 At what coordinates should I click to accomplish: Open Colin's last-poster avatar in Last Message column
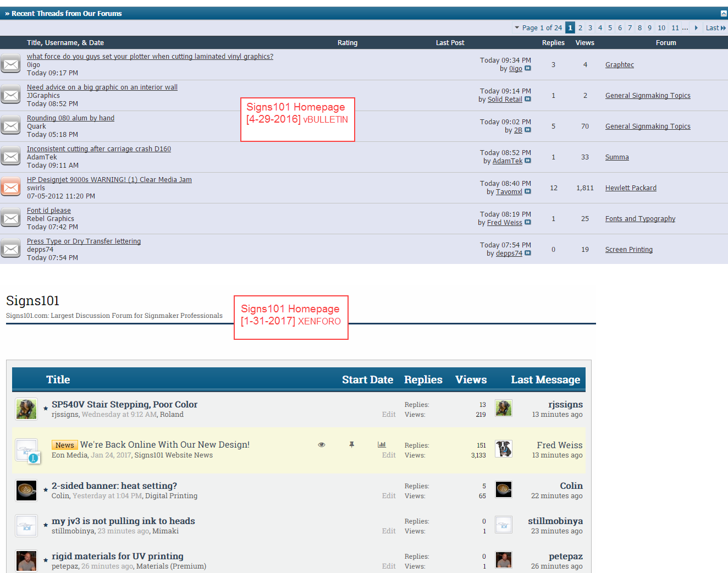pyautogui.click(x=504, y=489)
